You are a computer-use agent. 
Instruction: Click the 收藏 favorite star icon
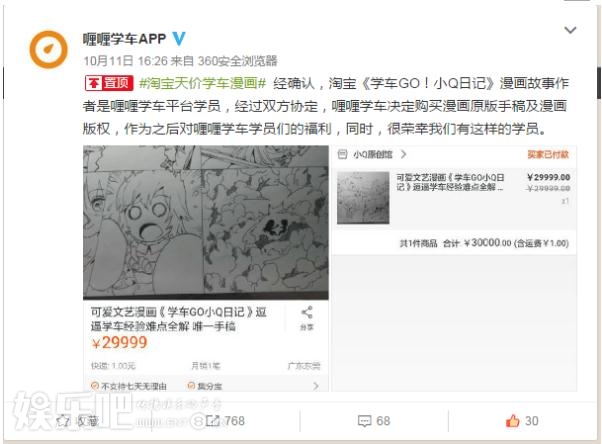[x=63, y=421]
